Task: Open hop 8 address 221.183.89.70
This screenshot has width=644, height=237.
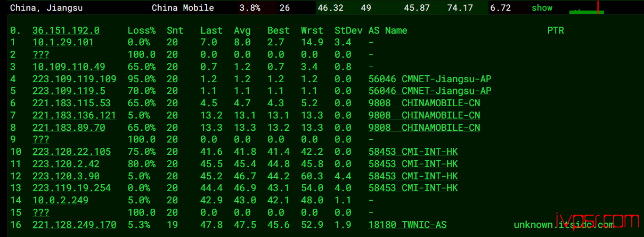Action: 69,128
